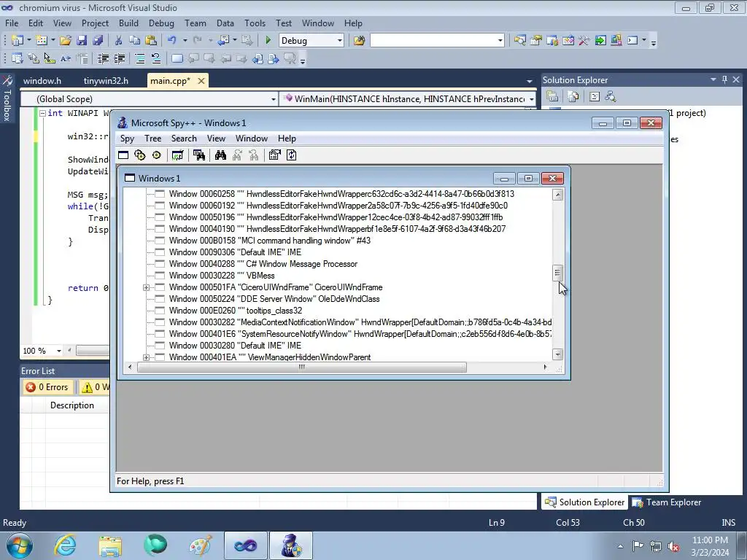Open the Windows view in Spy++ toolbar

(123, 155)
